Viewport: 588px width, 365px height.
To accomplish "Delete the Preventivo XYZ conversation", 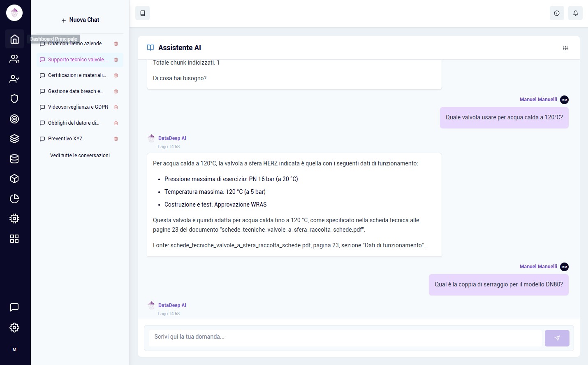I will 116,139.
